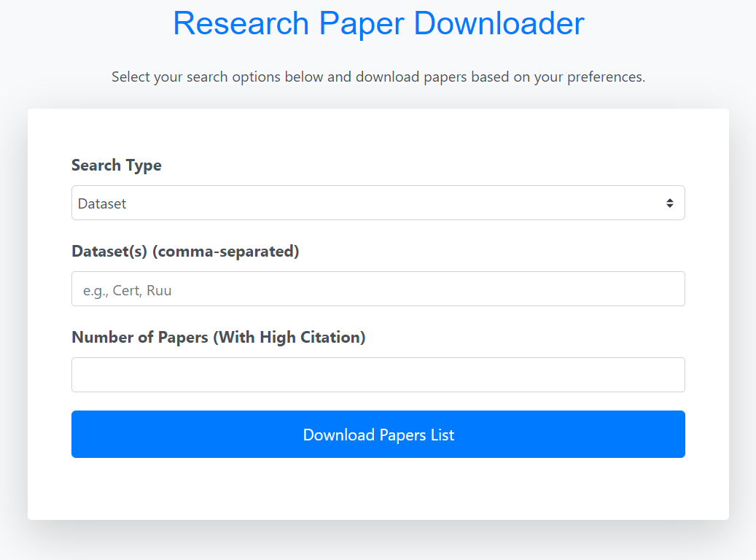Image resolution: width=756 pixels, height=560 pixels.
Task: Click the right end of the Number of Papers field
Action: point(667,375)
